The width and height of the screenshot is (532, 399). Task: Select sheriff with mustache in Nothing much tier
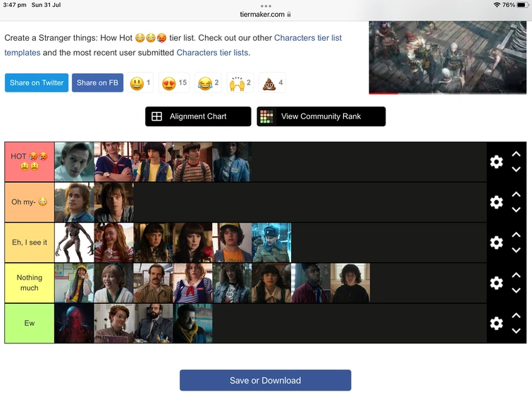coord(153,283)
